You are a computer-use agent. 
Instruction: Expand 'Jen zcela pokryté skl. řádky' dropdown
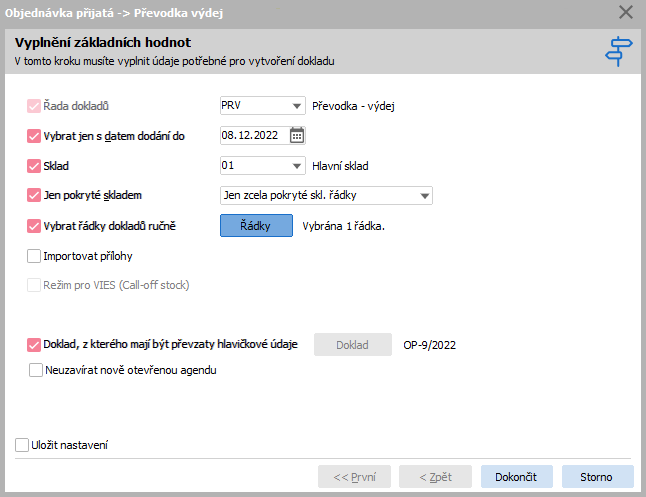pos(424,196)
